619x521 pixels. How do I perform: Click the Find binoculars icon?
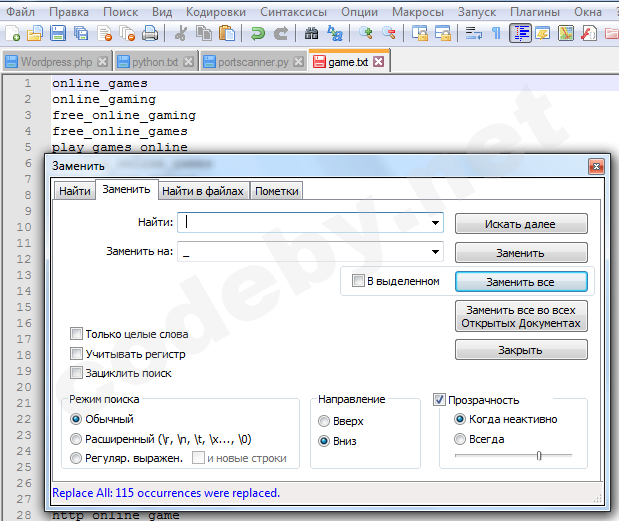point(312,33)
